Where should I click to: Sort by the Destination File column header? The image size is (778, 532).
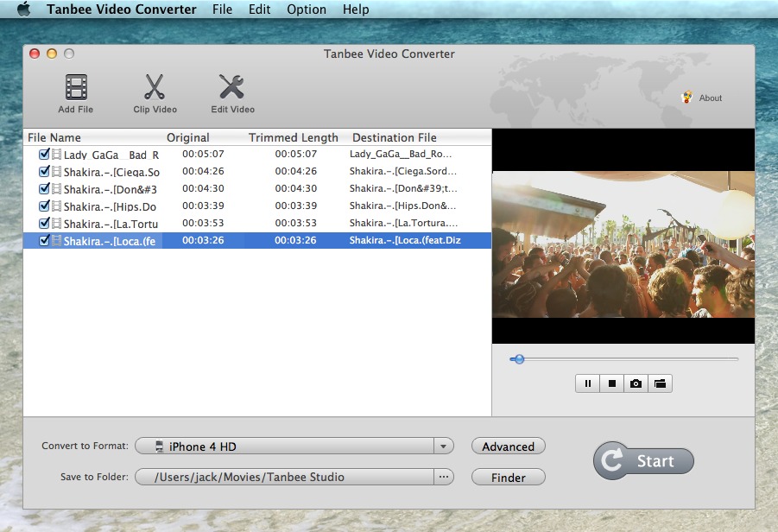coord(395,137)
